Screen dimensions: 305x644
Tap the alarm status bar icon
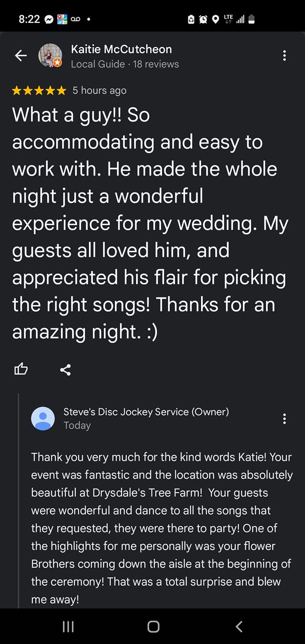tap(203, 19)
